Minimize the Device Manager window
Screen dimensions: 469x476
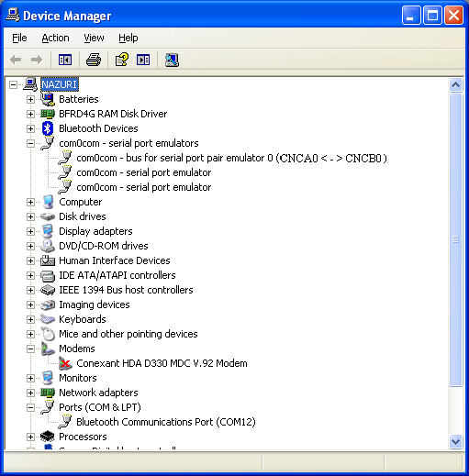411,15
